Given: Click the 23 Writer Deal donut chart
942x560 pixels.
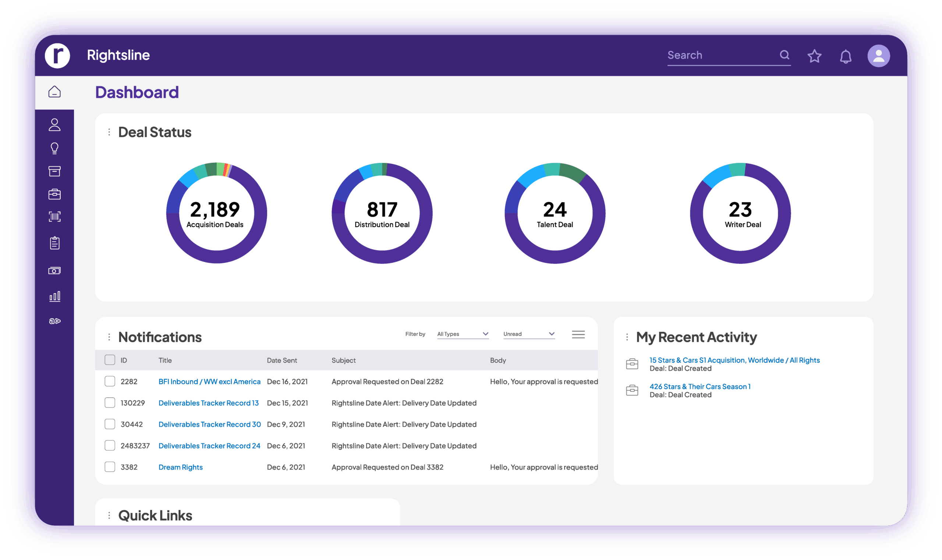Looking at the screenshot, I should [740, 213].
